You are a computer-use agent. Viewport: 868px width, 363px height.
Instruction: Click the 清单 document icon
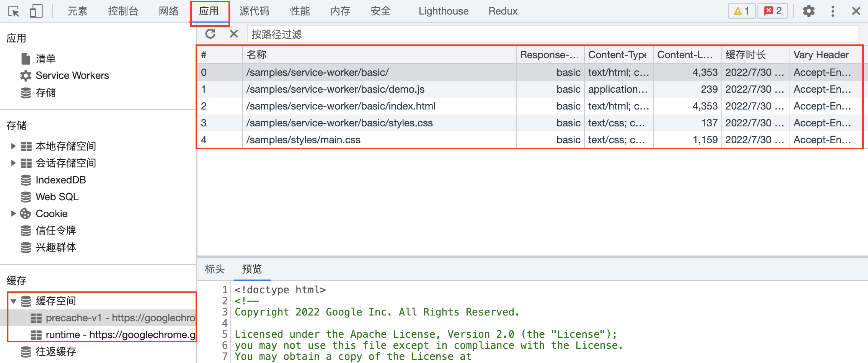pos(26,59)
